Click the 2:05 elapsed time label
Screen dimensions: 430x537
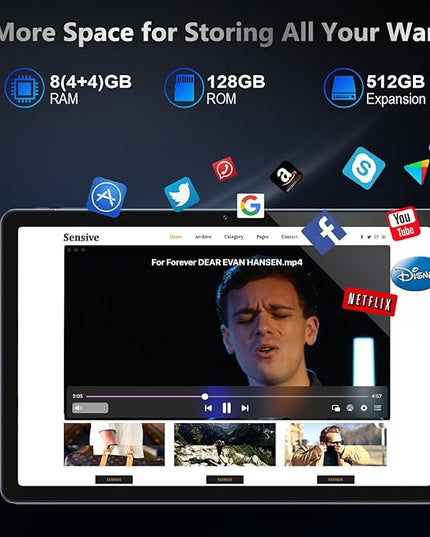tap(78, 396)
